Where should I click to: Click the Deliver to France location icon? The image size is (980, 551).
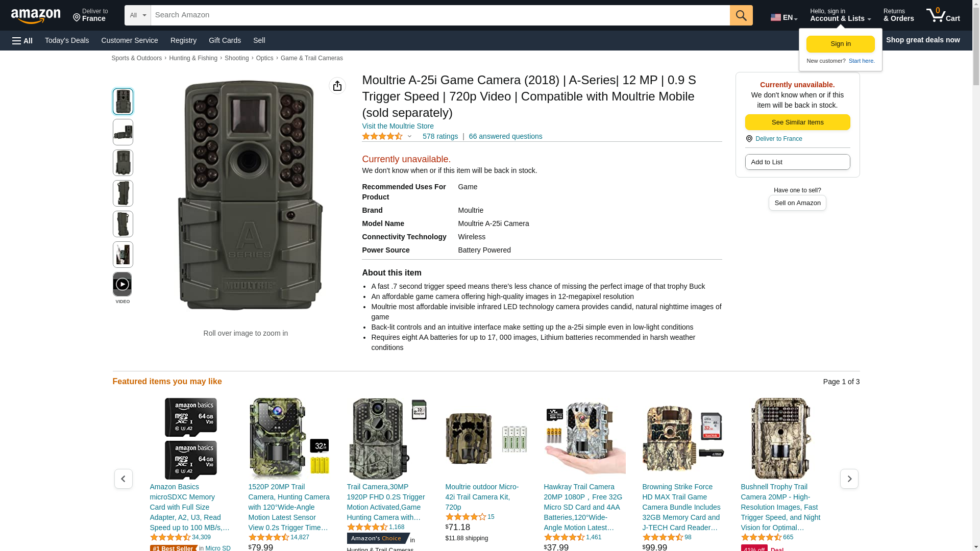749,139
